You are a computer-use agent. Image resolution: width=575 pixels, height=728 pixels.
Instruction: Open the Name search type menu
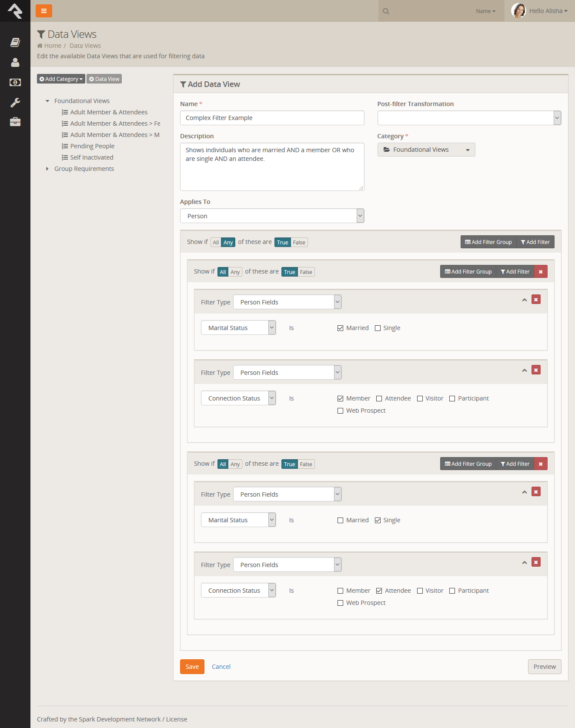[x=485, y=11]
